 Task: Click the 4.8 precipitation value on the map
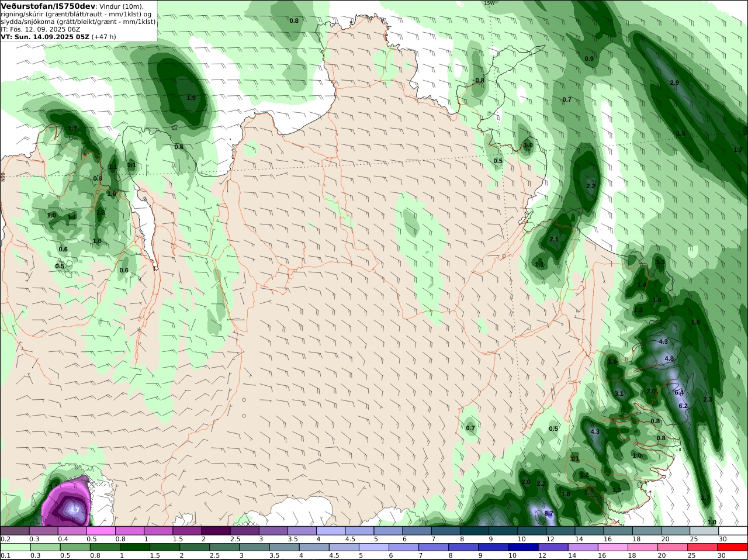tap(669, 358)
